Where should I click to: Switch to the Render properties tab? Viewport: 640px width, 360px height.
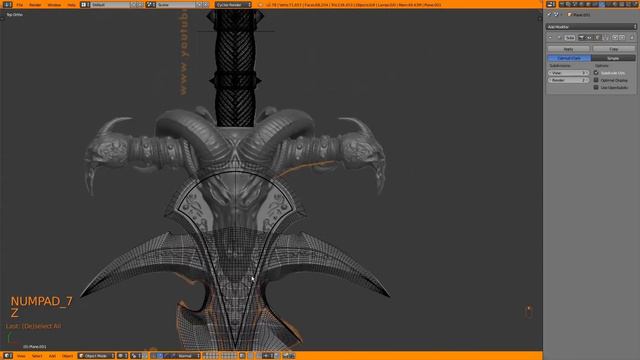(x=562, y=4)
